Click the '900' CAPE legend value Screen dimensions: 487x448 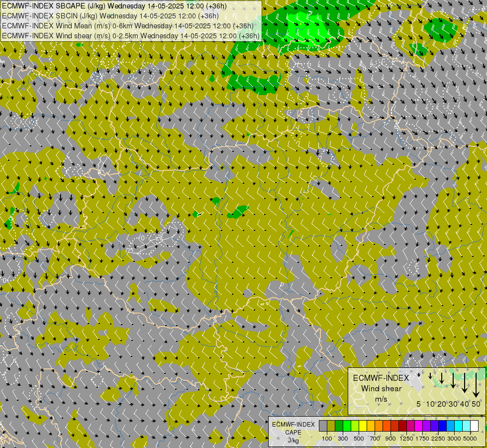tap(390, 439)
